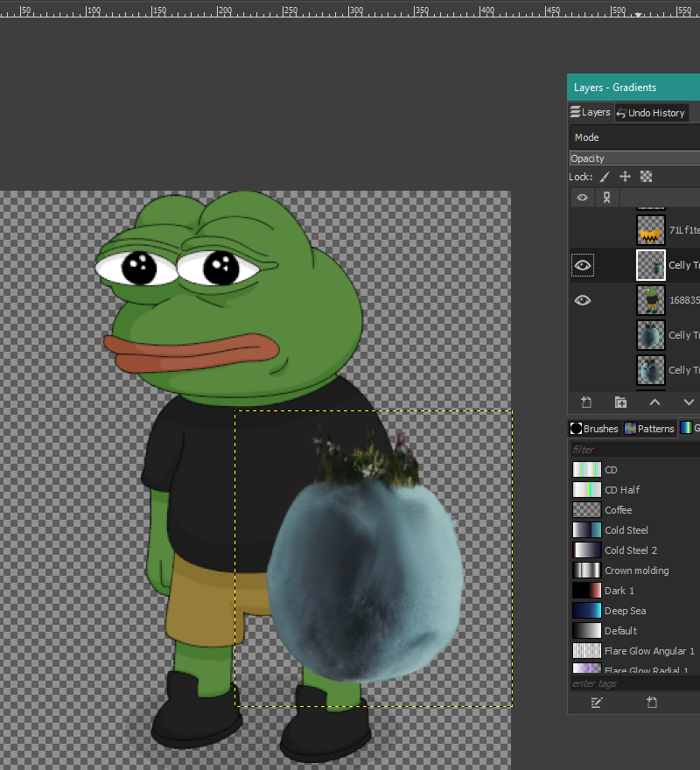Select the 71Lf1te layer thumbnail with orange crown

pos(651,230)
